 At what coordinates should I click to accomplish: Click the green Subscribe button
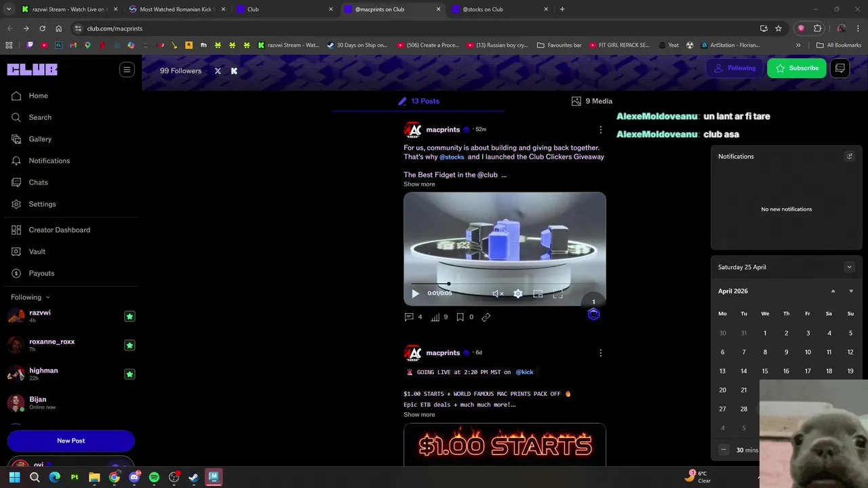coord(797,68)
